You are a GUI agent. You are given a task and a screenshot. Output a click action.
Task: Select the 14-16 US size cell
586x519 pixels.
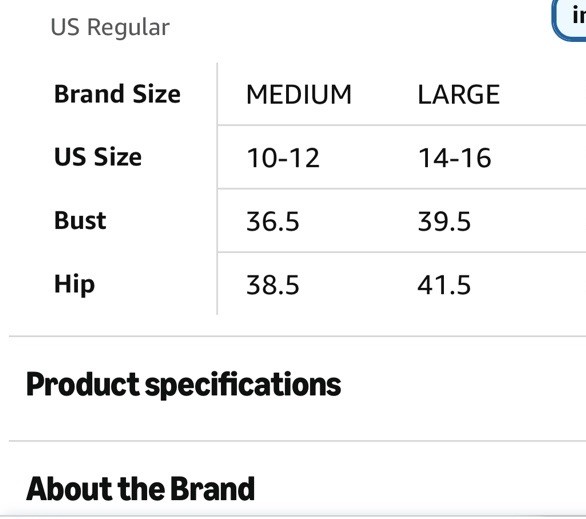pos(454,158)
